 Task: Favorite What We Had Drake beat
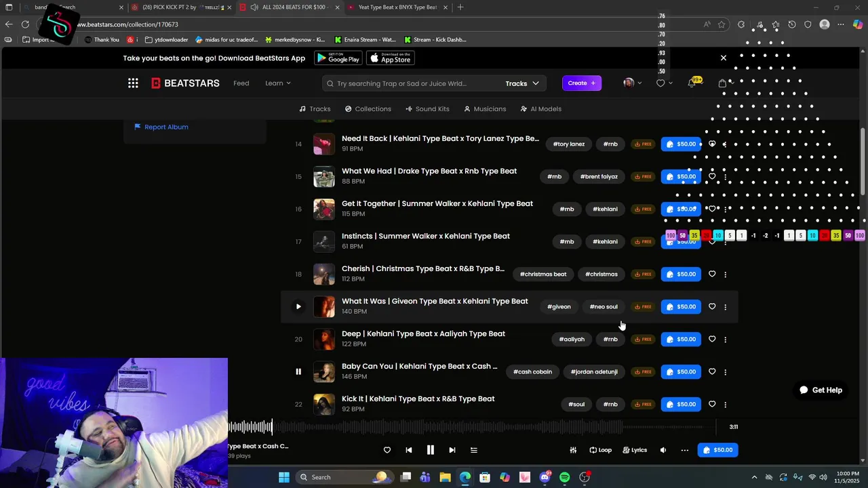712,176
